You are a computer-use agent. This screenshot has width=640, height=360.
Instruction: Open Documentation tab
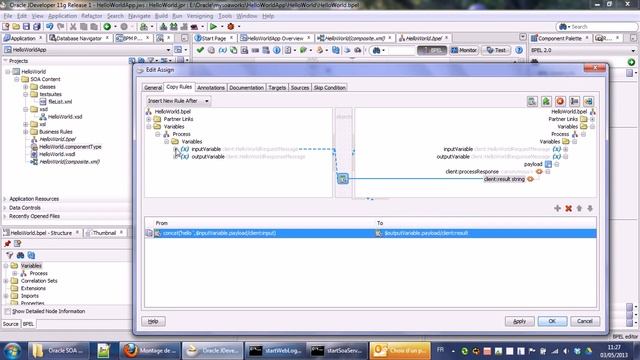click(246, 88)
